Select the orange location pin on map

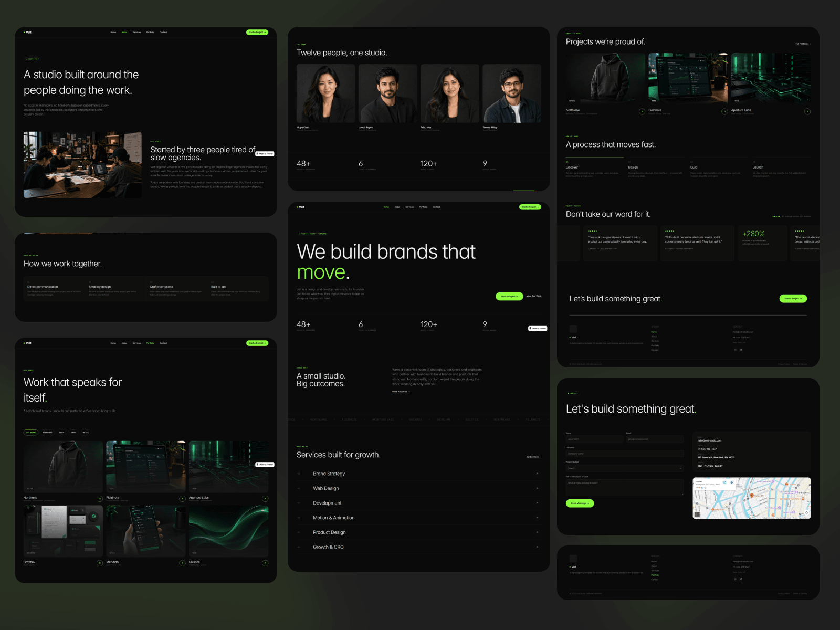[x=752, y=496]
